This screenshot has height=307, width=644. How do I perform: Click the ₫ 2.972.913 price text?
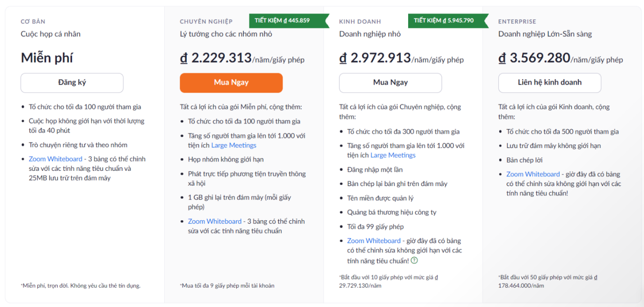pos(375,58)
